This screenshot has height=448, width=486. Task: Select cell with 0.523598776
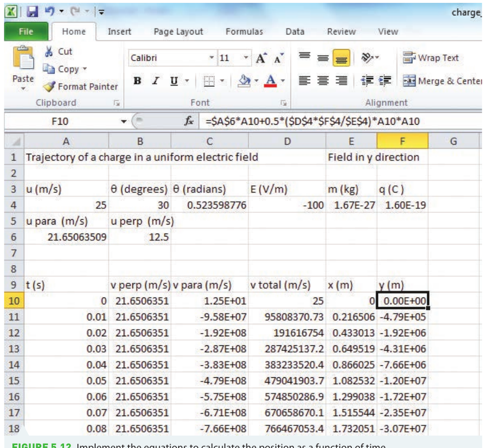[209, 205]
